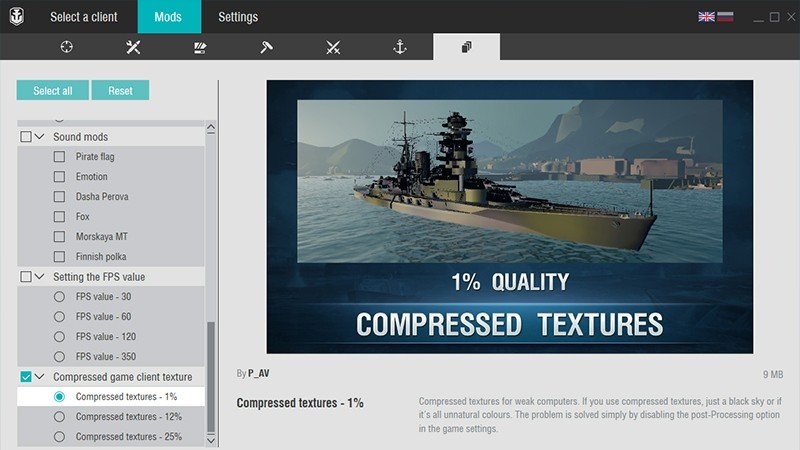Go to Select a client tab
Image resolution: width=800 pixels, height=450 pixels.
click(86, 17)
